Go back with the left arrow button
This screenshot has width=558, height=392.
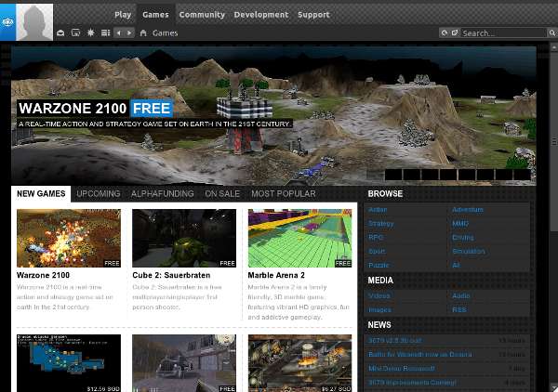coord(119,33)
